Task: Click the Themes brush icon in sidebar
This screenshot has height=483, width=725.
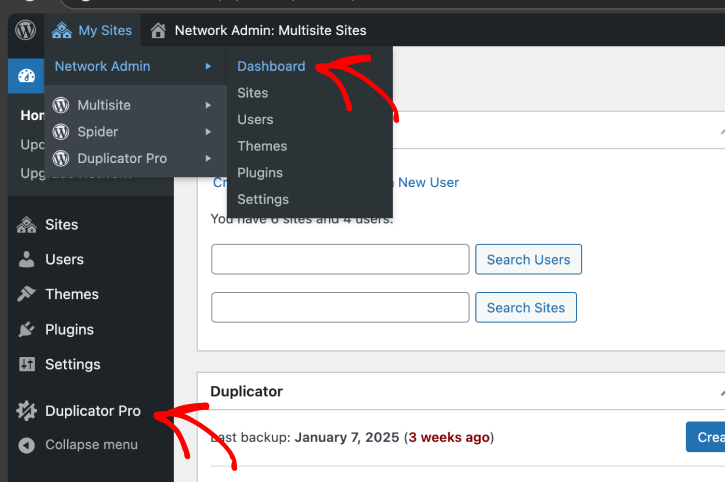Action: [x=26, y=294]
